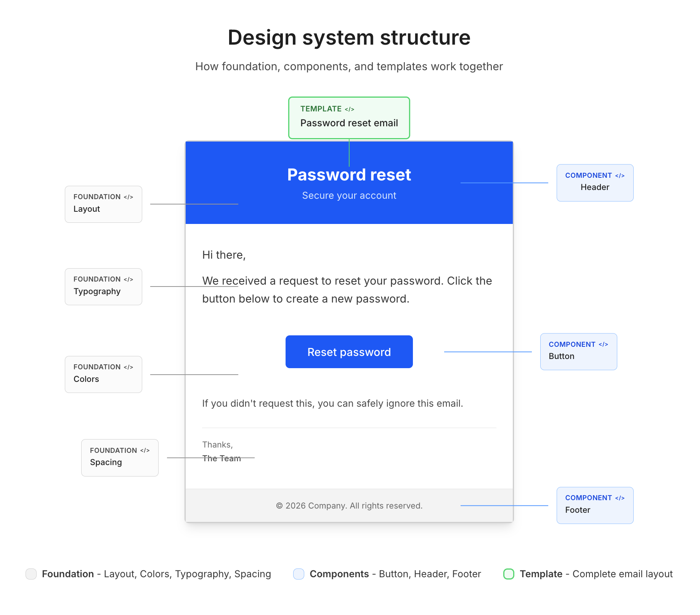Viewport: 700px width, 615px height.
Task: Click the gray Foundation legend swatch
Action: coord(31,574)
